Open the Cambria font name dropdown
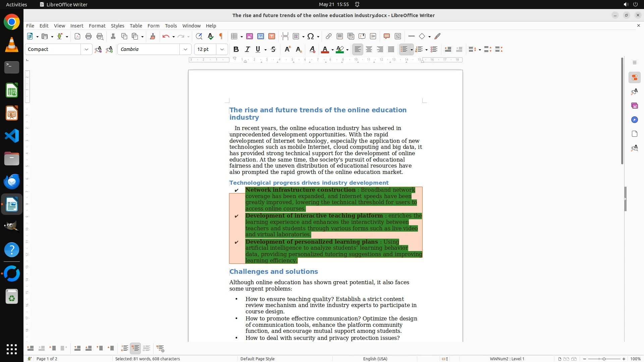Image resolution: width=644 pixels, height=362 pixels. (x=185, y=50)
